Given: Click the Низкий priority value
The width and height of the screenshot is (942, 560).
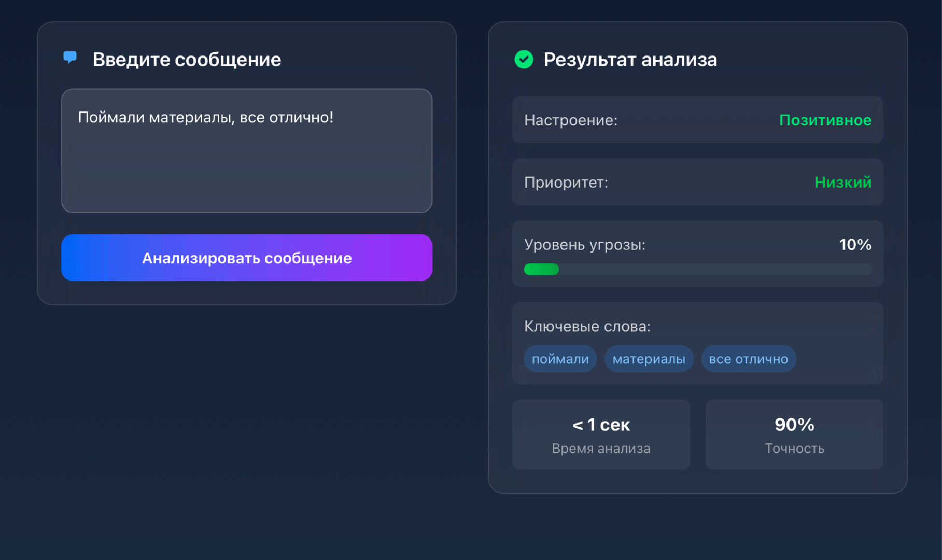Looking at the screenshot, I should (x=842, y=182).
